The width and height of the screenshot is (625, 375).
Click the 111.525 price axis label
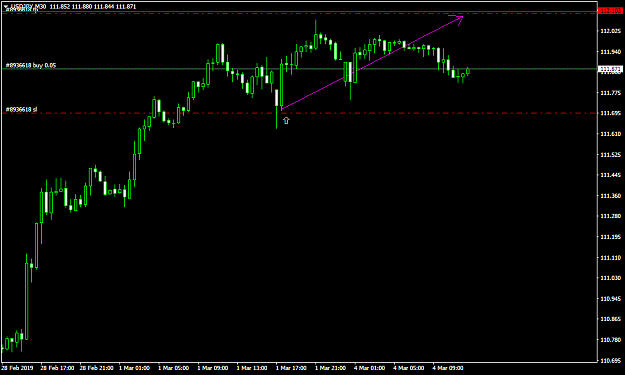pos(610,155)
